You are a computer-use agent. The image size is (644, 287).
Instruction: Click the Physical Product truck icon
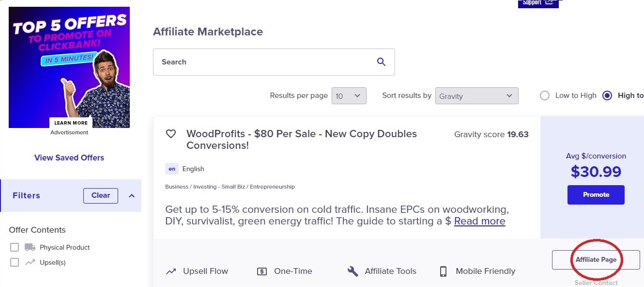[30, 247]
